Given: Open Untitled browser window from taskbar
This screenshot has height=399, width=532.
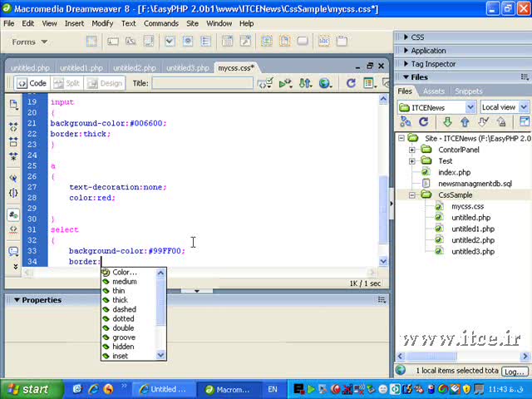Looking at the screenshot, I should [163, 390].
